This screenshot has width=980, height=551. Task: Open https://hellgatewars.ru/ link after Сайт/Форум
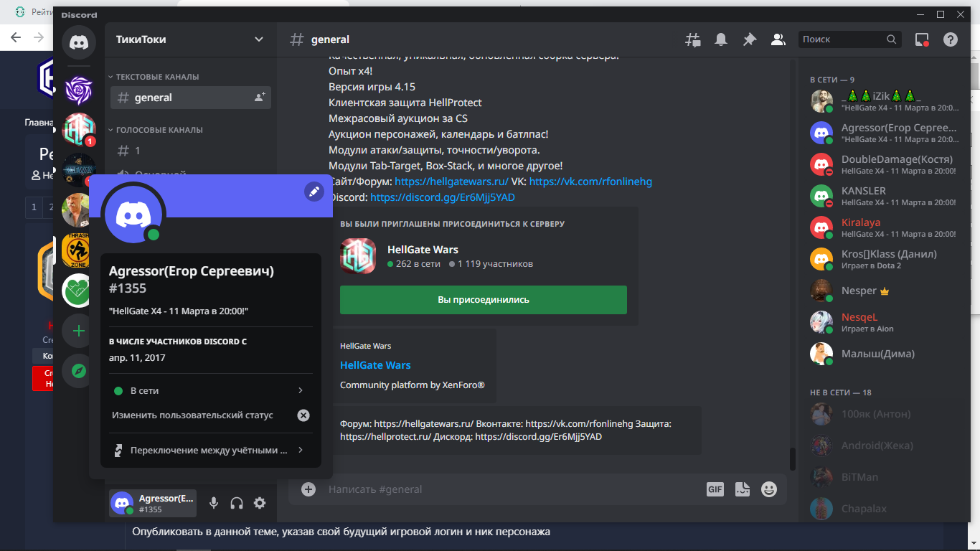[451, 182]
